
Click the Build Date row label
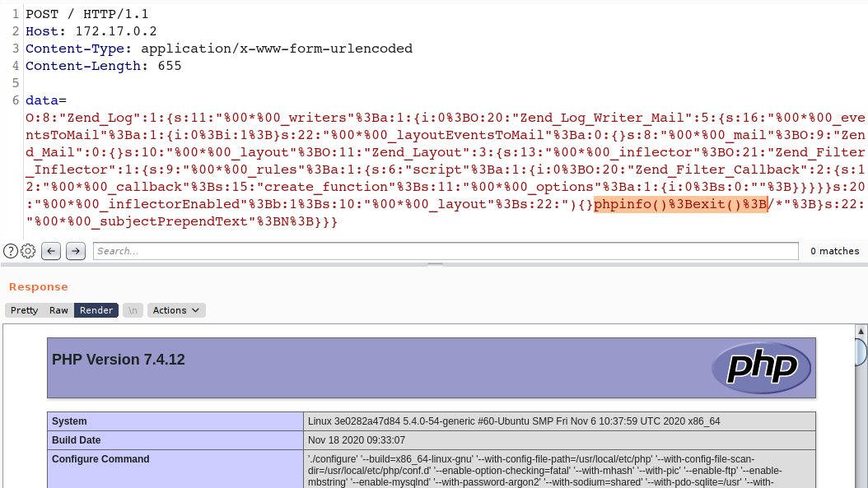pos(77,440)
